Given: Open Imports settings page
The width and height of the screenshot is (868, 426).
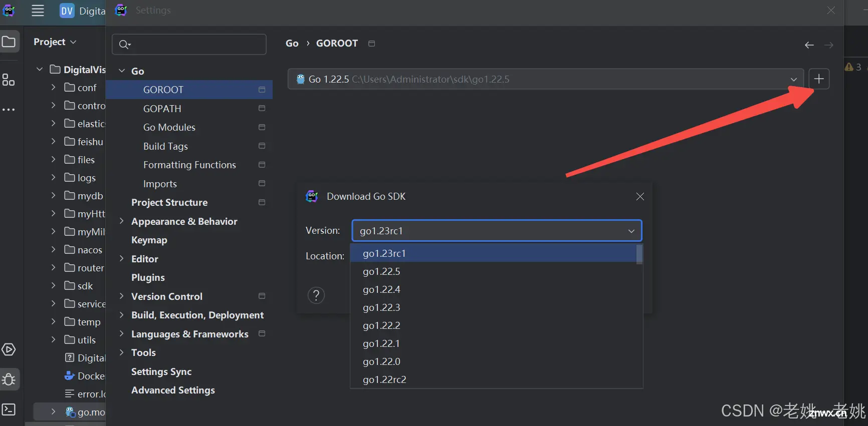Looking at the screenshot, I should point(160,184).
